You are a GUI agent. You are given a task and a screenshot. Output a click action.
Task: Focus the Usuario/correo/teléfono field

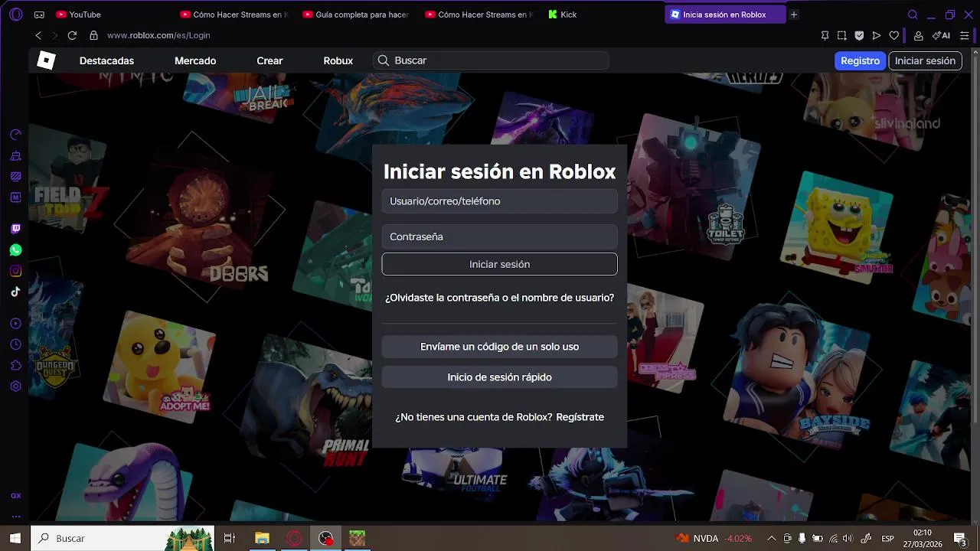pos(499,201)
